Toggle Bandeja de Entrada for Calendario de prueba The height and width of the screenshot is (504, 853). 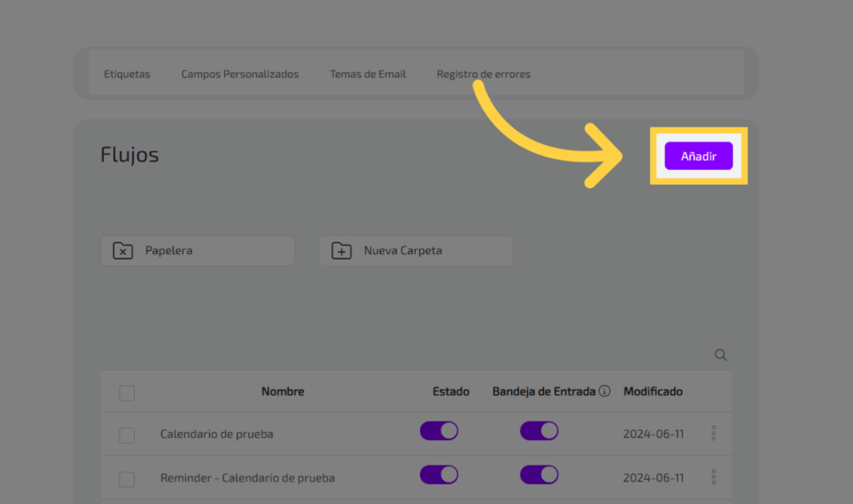[x=539, y=431]
